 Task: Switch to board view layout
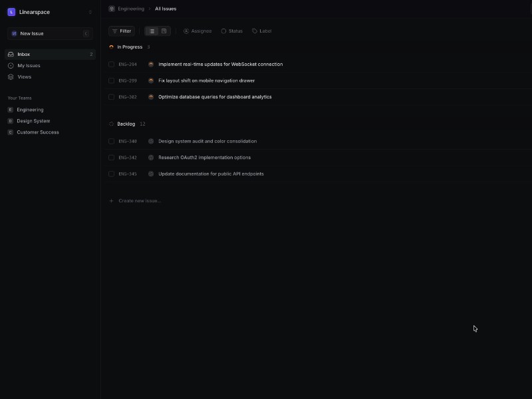pos(164,31)
